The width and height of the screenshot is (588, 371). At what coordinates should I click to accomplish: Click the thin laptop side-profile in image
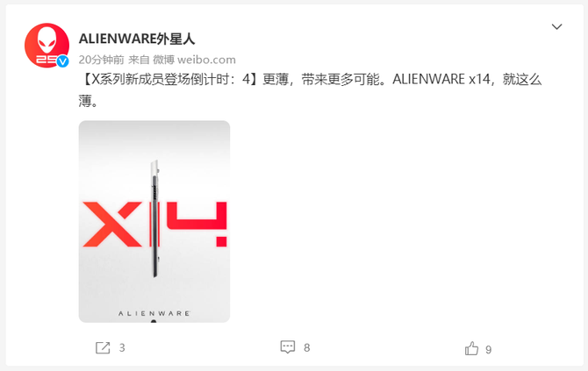pos(154,219)
